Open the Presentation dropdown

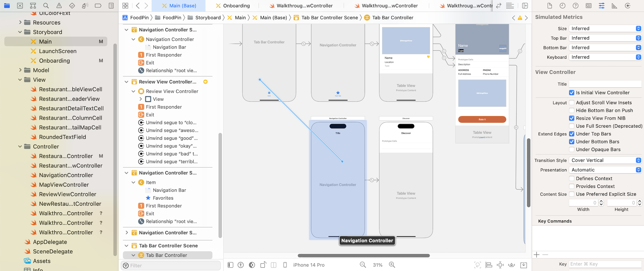tap(605, 170)
